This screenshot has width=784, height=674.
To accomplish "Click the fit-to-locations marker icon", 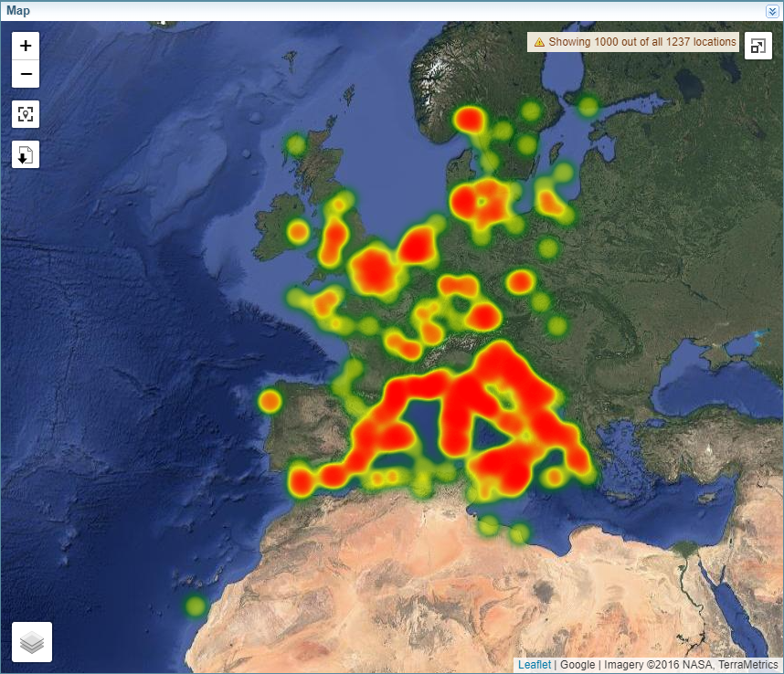I will (x=26, y=114).
